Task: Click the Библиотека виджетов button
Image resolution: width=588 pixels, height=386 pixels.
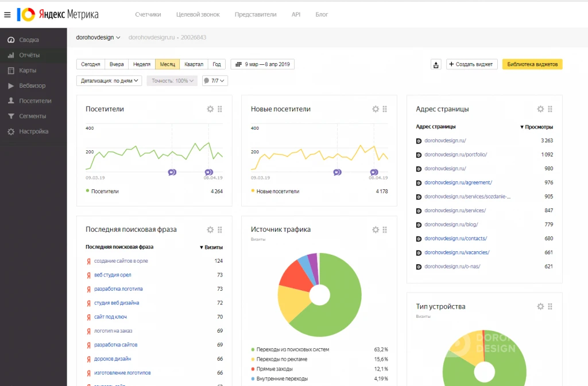Action: click(532, 64)
